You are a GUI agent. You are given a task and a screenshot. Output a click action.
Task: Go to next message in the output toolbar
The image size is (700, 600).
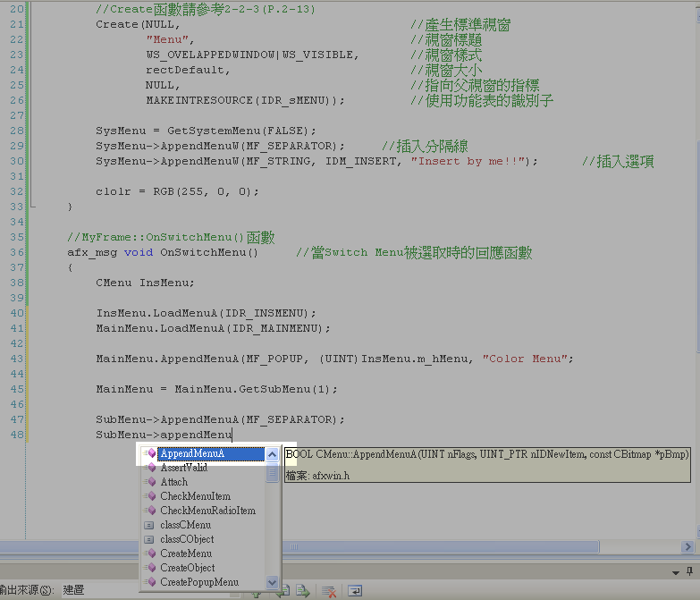tap(303, 591)
